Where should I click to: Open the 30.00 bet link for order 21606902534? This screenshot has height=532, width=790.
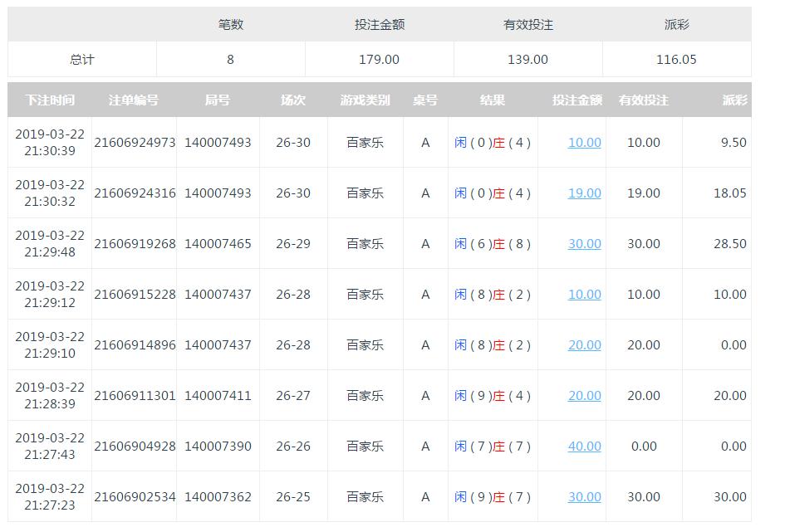pos(585,497)
